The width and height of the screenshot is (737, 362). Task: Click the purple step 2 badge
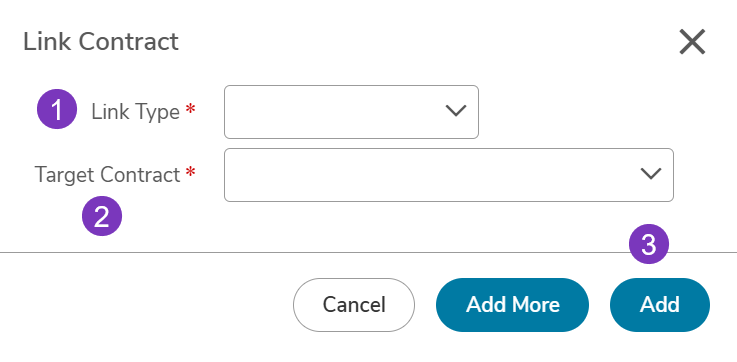pyautogui.click(x=102, y=216)
